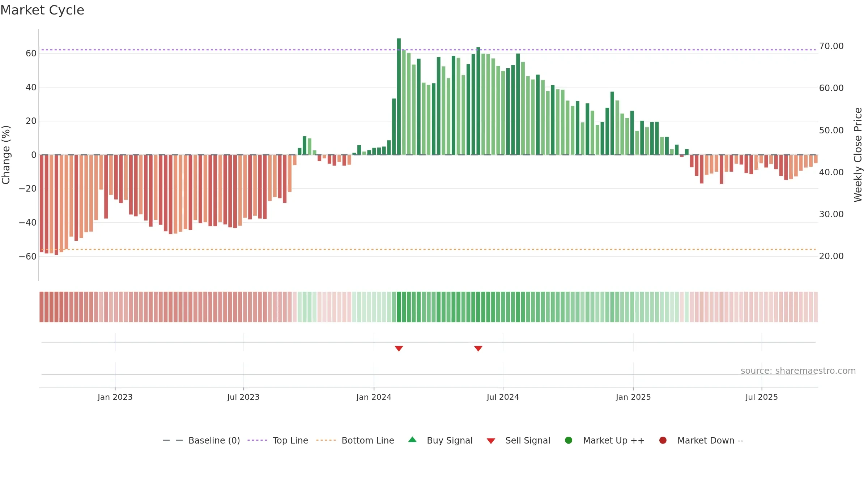Click the 60.00 price axis value
Image resolution: width=868 pixels, height=488 pixels.
(x=831, y=88)
